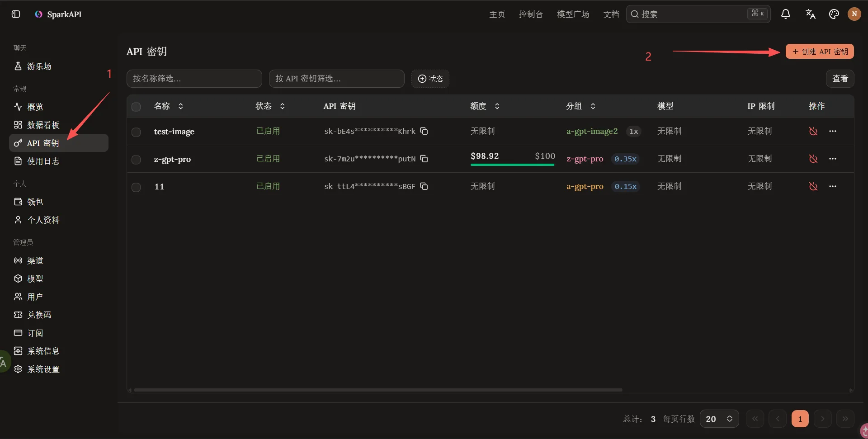Toggle the sidebar panel icon
The image size is (868, 439).
click(16, 14)
